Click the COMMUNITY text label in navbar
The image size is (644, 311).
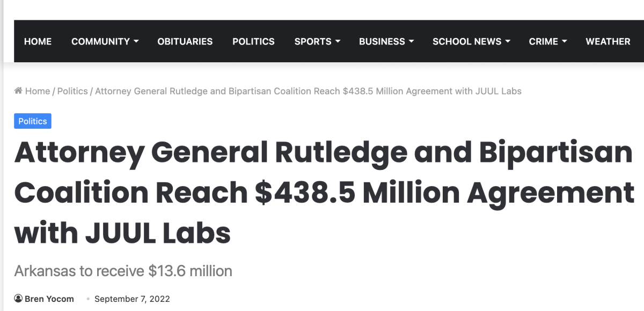tap(100, 41)
